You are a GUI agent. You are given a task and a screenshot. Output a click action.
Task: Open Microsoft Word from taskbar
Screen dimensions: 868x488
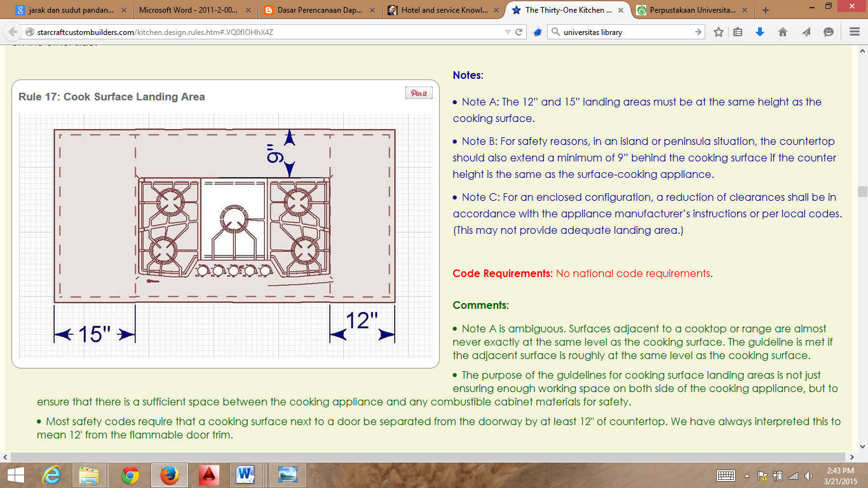pos(245,475)
